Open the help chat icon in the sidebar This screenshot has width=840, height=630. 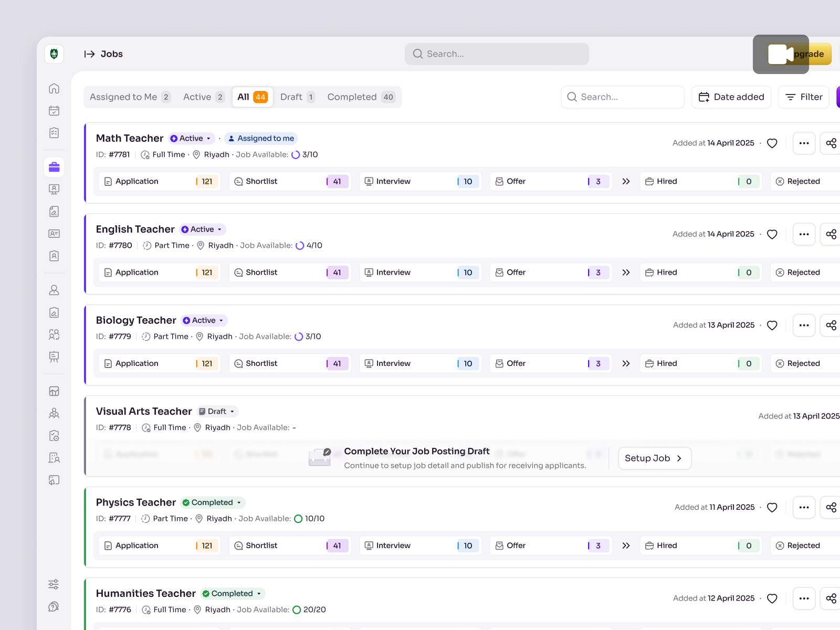(x=54, y=606)
